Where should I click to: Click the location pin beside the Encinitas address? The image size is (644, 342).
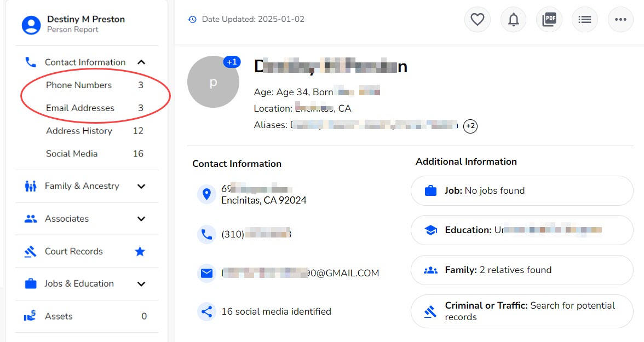pyautogui.click(x=206, y=194)
